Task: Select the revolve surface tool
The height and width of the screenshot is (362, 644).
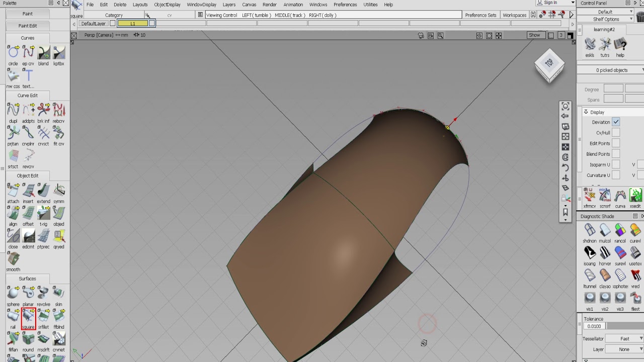Action: 44,293
